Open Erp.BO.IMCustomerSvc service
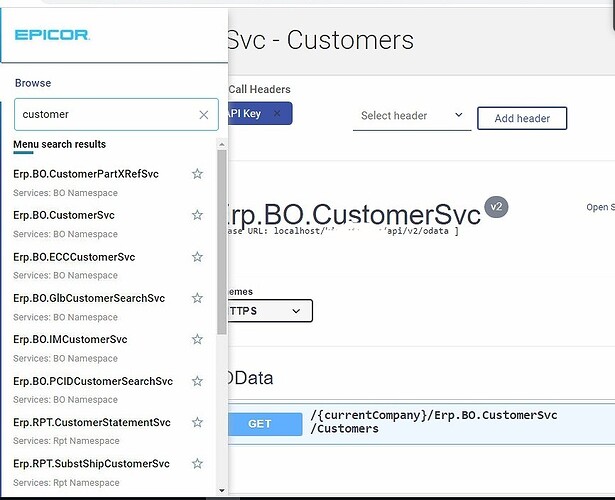Image resolution: width=615 pixels, height=500 pixels. [x=70, y=340]
